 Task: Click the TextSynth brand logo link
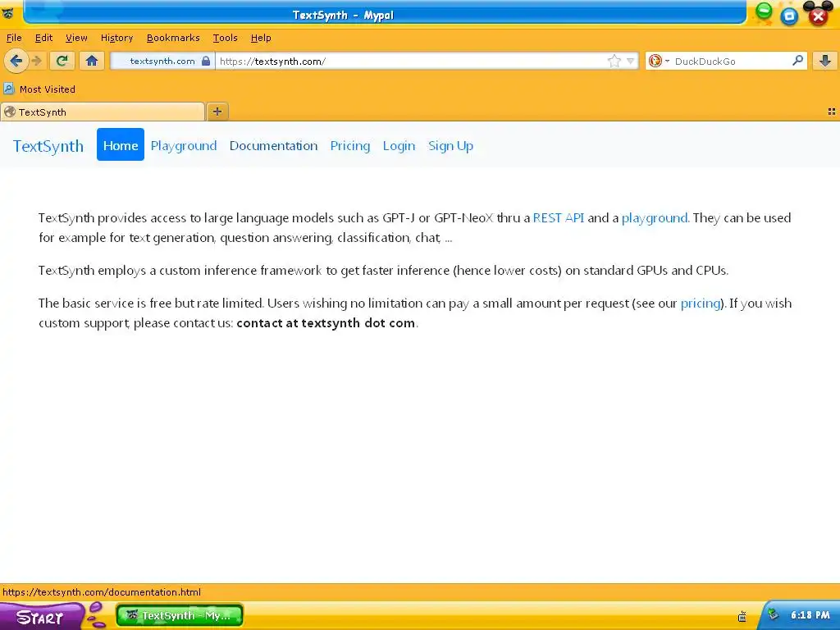pos(48,146)
